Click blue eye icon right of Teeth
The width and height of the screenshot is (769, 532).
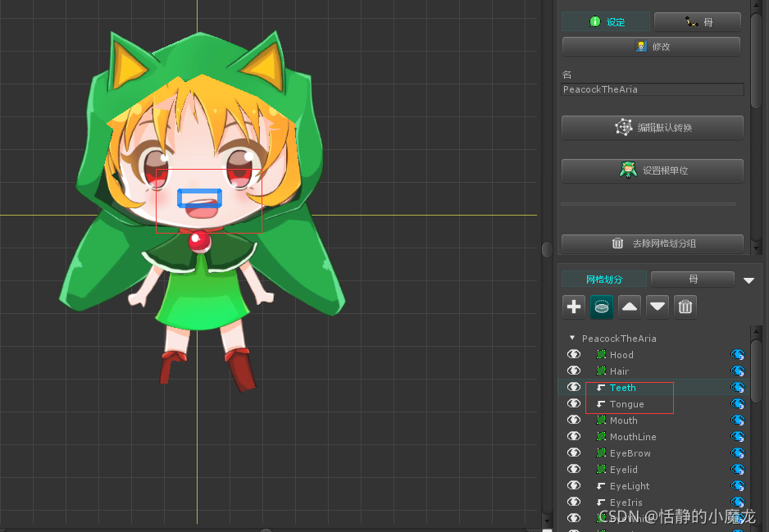738,388
